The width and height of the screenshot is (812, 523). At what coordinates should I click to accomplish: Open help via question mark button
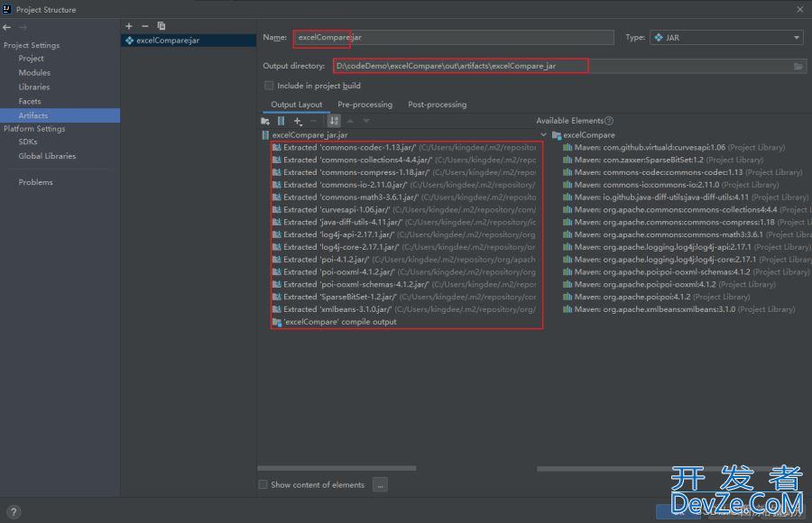[x=14, y=511]
